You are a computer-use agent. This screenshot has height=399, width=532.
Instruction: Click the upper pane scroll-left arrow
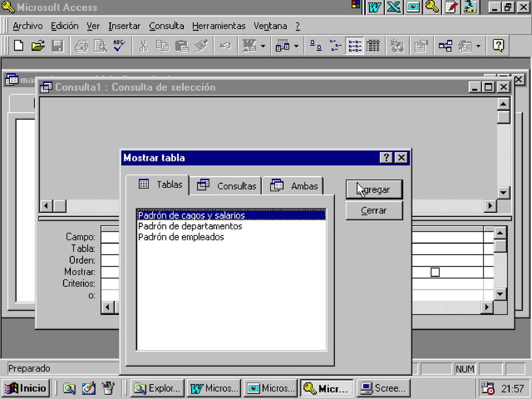(46, 206)
